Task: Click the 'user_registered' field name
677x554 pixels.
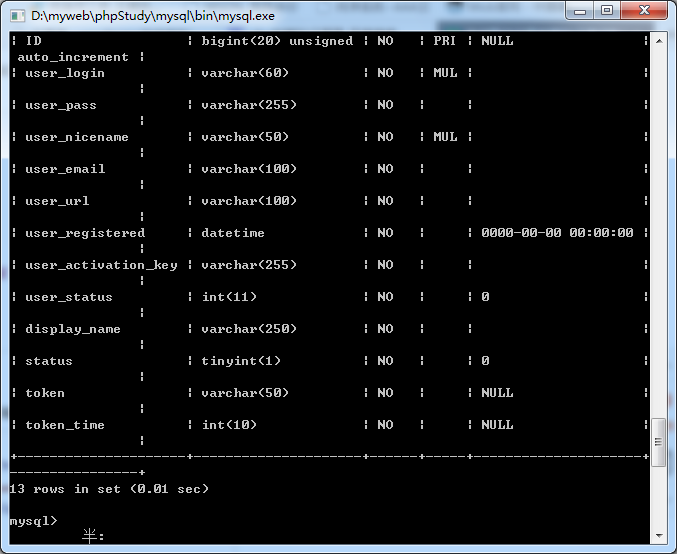Action: (85, 233)
